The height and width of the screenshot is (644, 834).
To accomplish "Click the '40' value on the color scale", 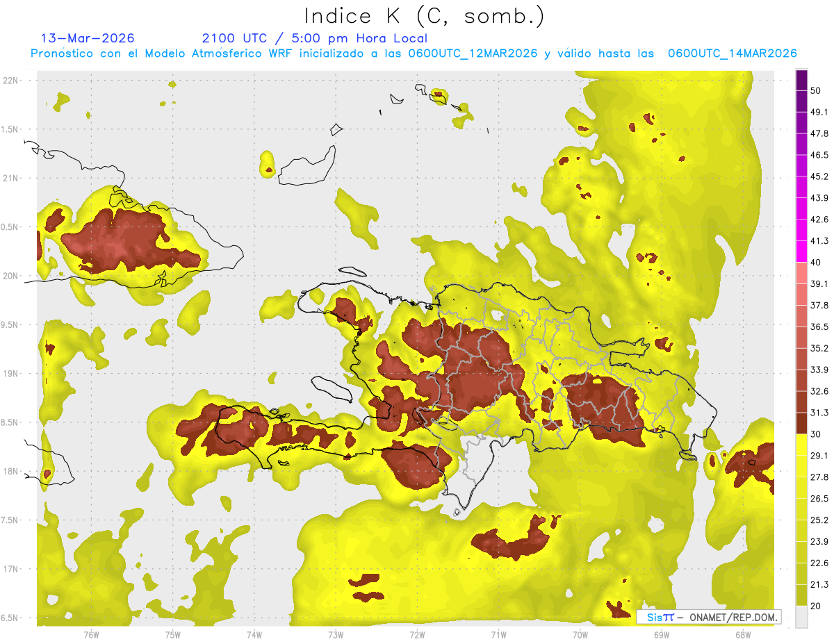I will click(x=817, y=263).
